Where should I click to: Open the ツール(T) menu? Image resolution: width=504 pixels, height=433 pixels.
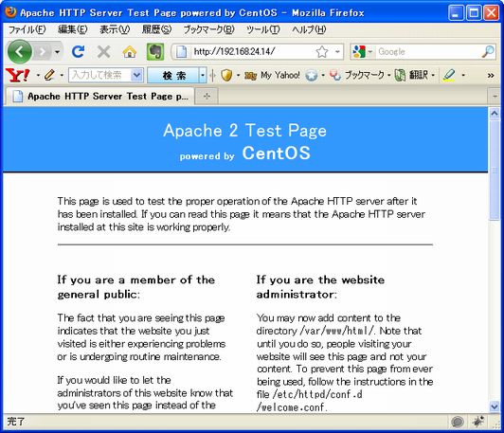[x=263, y=29]
